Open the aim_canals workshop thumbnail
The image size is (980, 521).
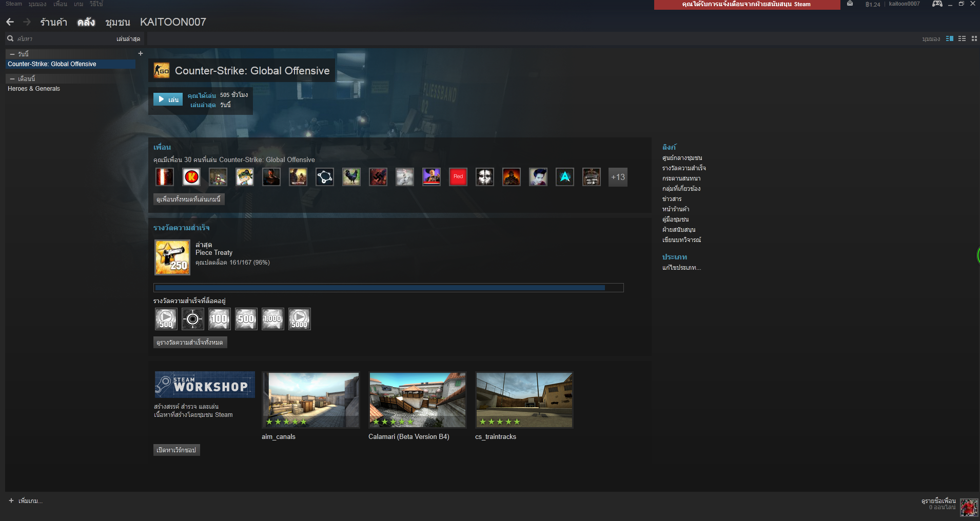311,400
